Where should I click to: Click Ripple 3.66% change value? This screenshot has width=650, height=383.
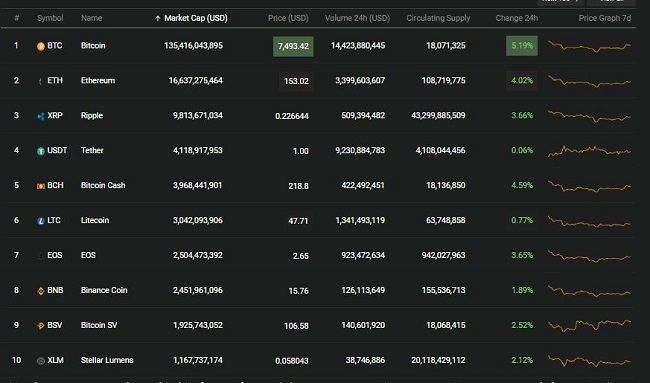point(522,116)
